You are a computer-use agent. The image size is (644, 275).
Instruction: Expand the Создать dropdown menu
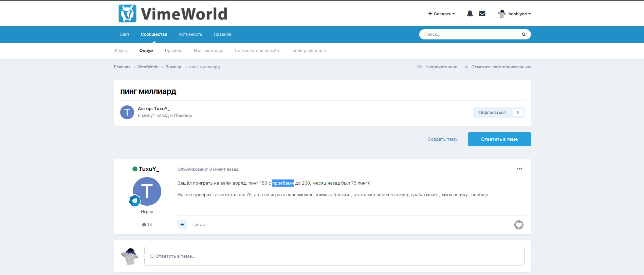coord(442,14)
